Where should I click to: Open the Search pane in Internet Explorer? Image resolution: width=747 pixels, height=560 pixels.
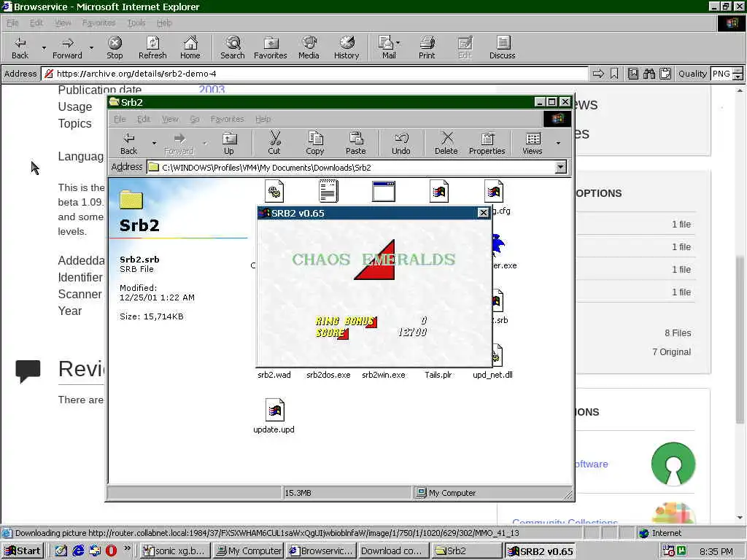point(233,47)
